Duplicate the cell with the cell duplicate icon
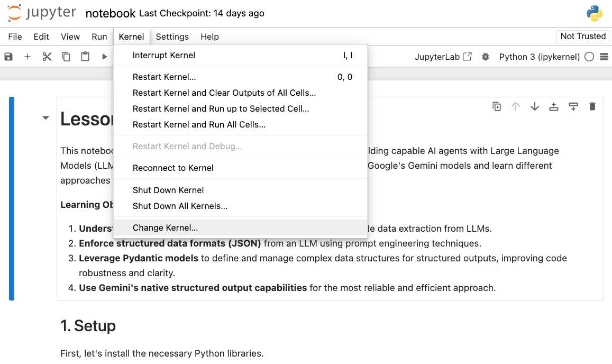612x364 pixels. tap(497, 106)
